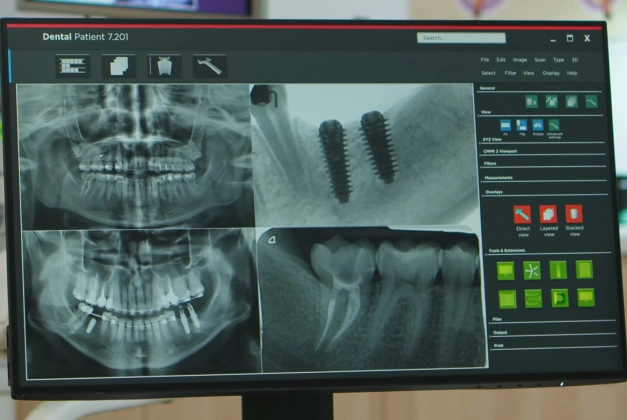The height and width of the screenshot is (420, 627).
Task: Click the curve line icon under General
Action: tap(591, 102)
